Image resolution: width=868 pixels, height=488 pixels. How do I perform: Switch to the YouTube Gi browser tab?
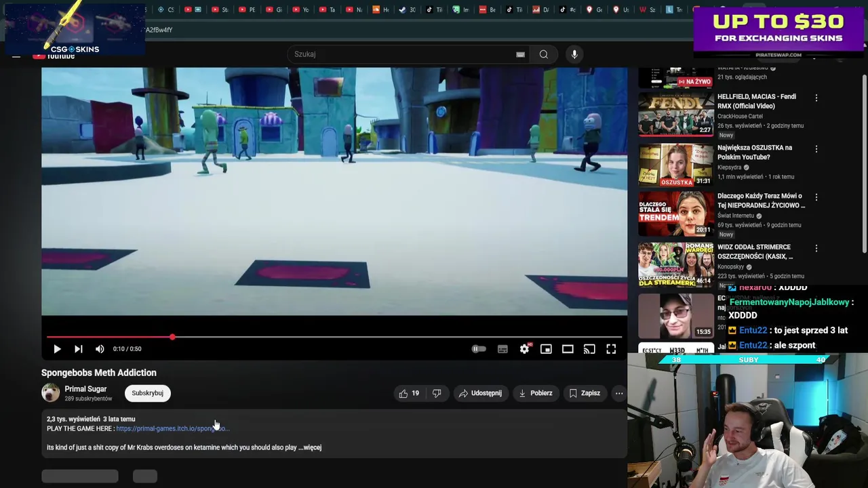point(274,9)
